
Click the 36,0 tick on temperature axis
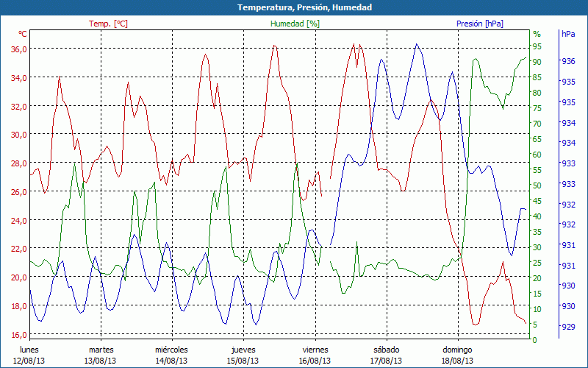pyautogui.click(x=18, y=49)
